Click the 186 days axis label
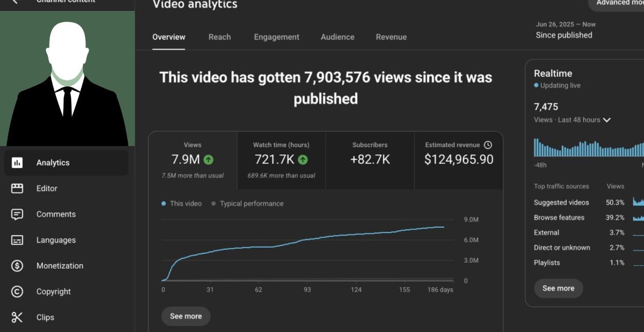The height and width of the screenshot is (332, 644). tap(440, 290)
